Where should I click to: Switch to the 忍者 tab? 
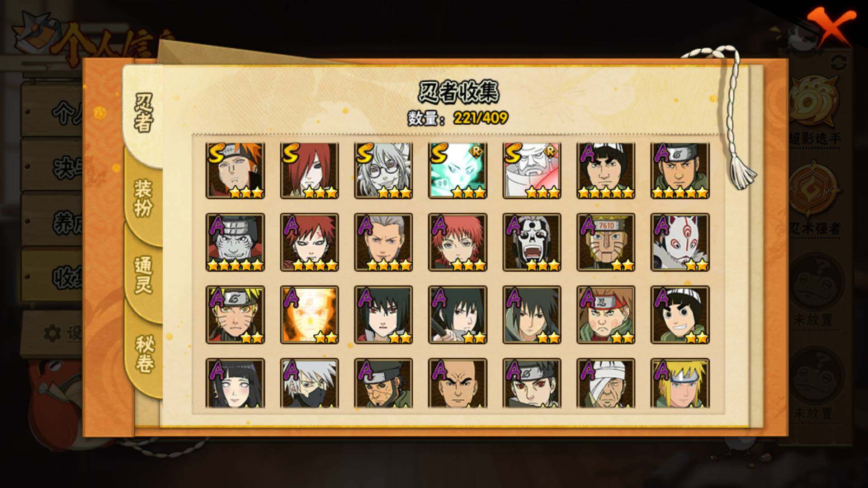click(143, 113)
